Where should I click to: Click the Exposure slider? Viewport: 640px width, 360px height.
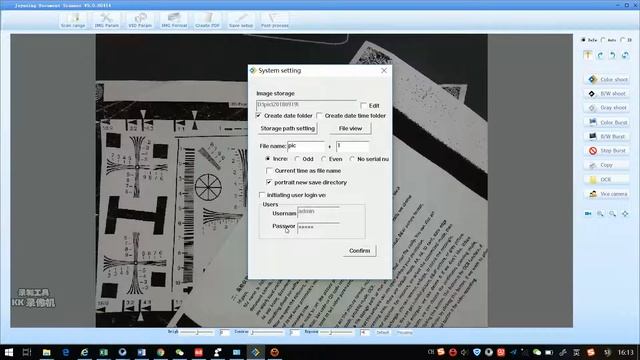click(337, 332)
